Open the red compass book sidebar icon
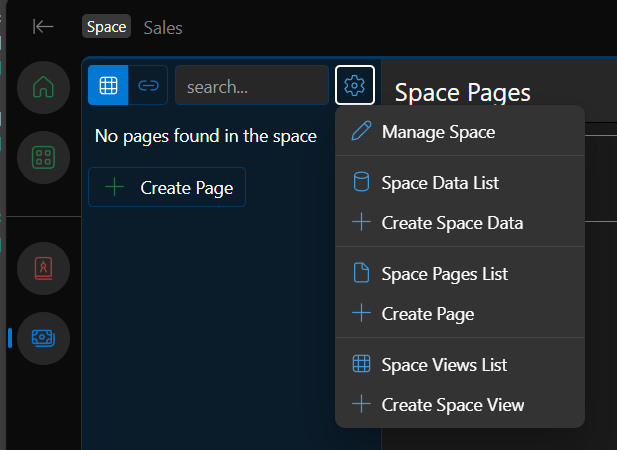617x450 pixels. (43, 268)
